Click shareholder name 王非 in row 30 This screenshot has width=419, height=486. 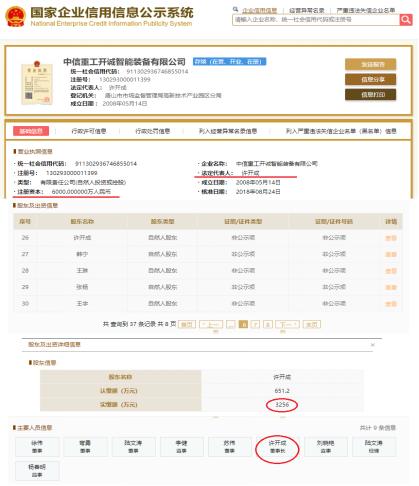point(82,303)
